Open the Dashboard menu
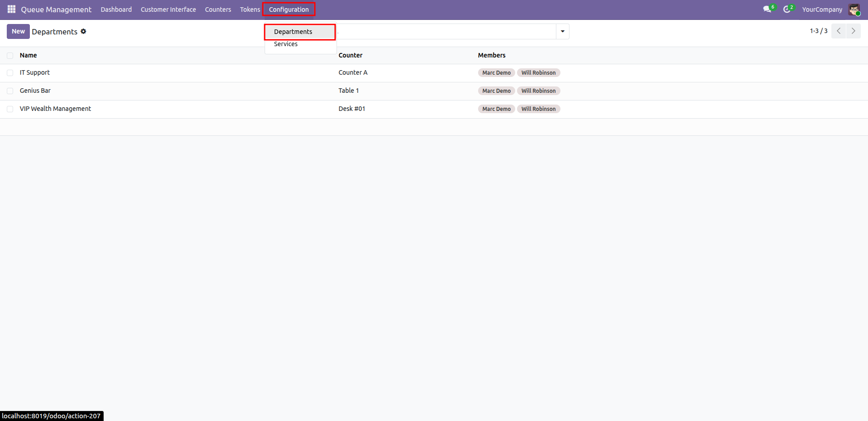 coord(116,10)
